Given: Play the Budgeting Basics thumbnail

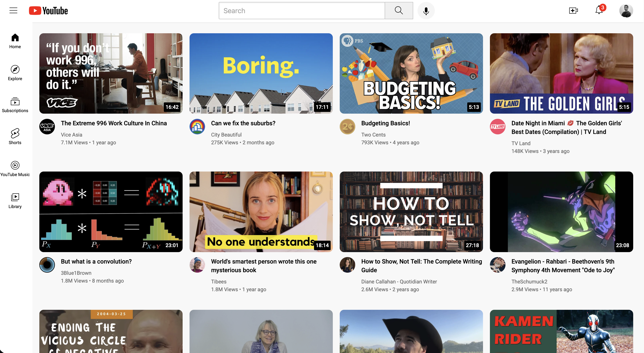Looking at the screenshot, I should pyautogui.click(x=411, y=73).
